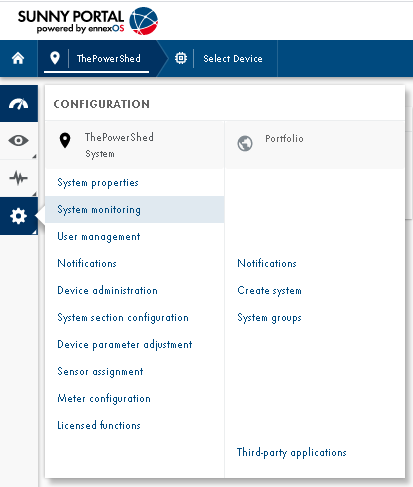Image resolution: width=413 pixels, height=487 pixels.
Task: Open the pulse analysis sidebar icon
Action: (x=19, y=178)
